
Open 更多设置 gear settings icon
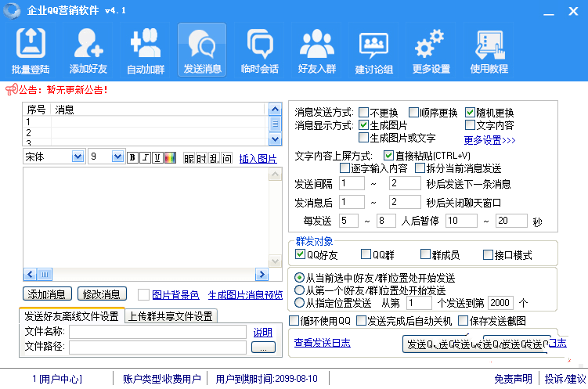click(431, 50)
